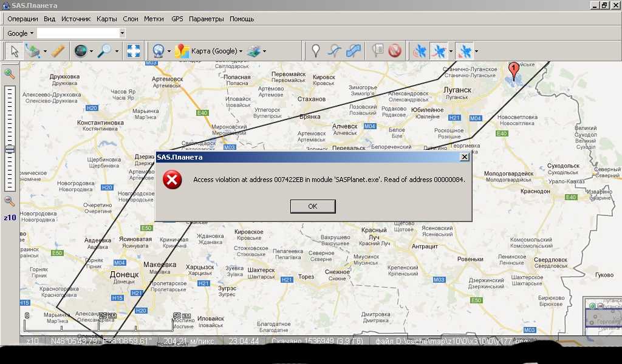Select the arrow pointer tool

pos(15,52)
